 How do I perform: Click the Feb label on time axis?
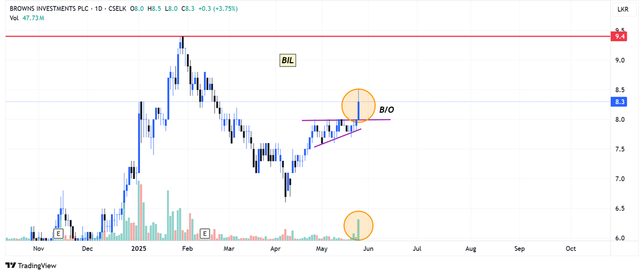coord(187,249)
